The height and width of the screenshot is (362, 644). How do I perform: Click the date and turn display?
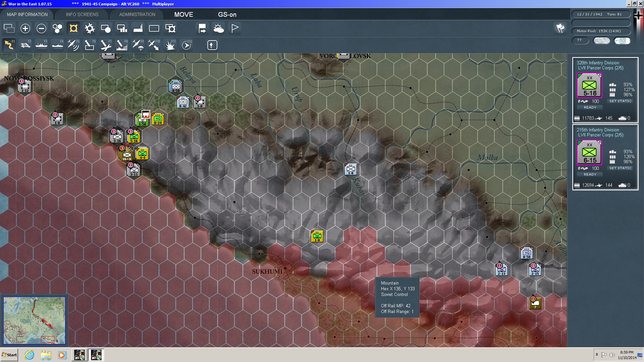pos(601,14)
